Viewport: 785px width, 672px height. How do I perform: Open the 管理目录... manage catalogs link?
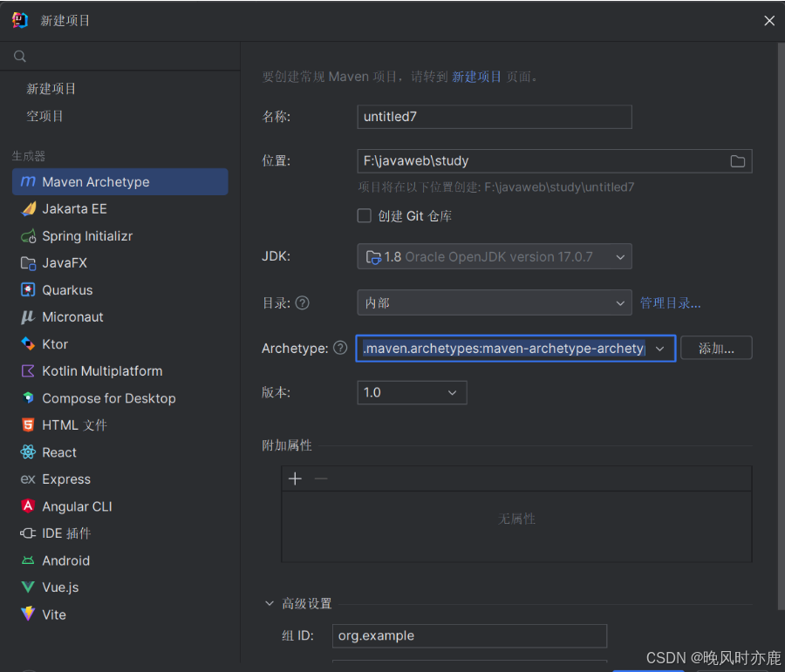pyautogui.click(x=671, y=302)
